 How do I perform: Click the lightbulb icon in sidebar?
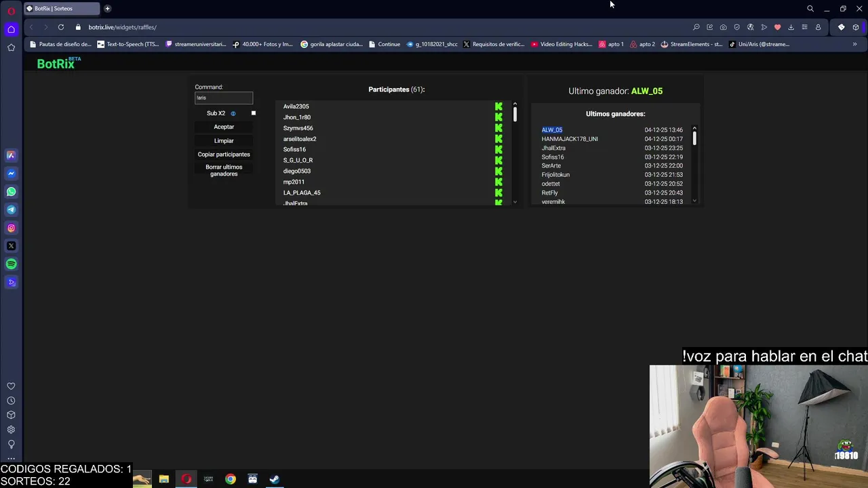(x=11, y=444)
